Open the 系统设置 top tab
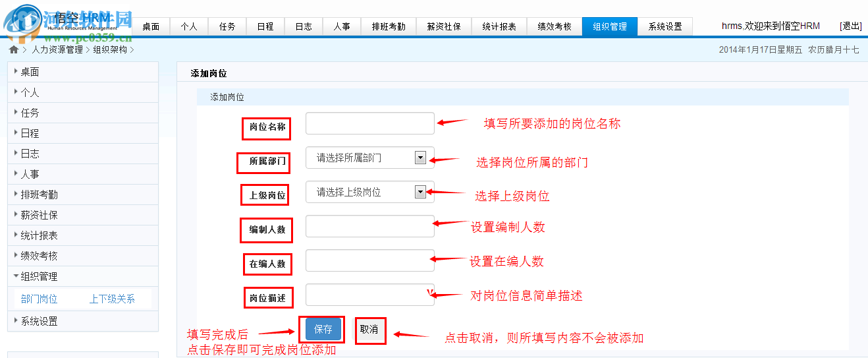The image size is (868, 358). [665, 26]
